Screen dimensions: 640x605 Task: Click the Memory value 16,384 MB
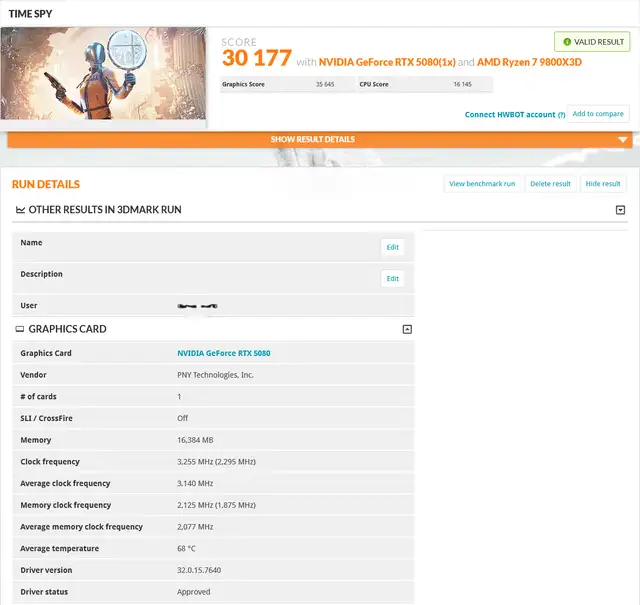coord(195,440)
